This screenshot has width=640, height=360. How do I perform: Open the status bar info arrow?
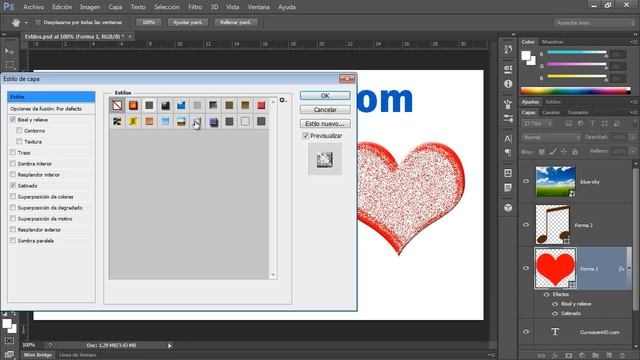pos(170,346)
